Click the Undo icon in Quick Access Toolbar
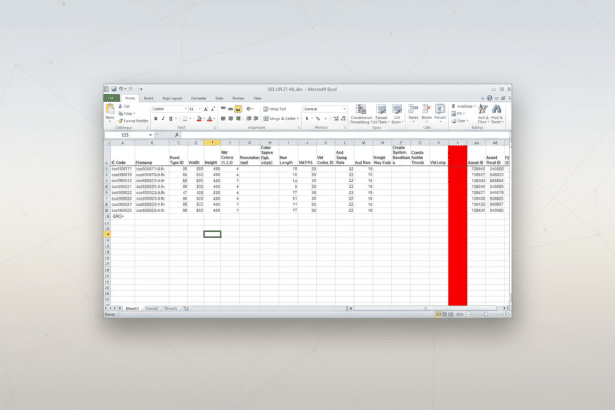Screen dimensions: 615x410 pyautogui.click(x=121, y=89)
